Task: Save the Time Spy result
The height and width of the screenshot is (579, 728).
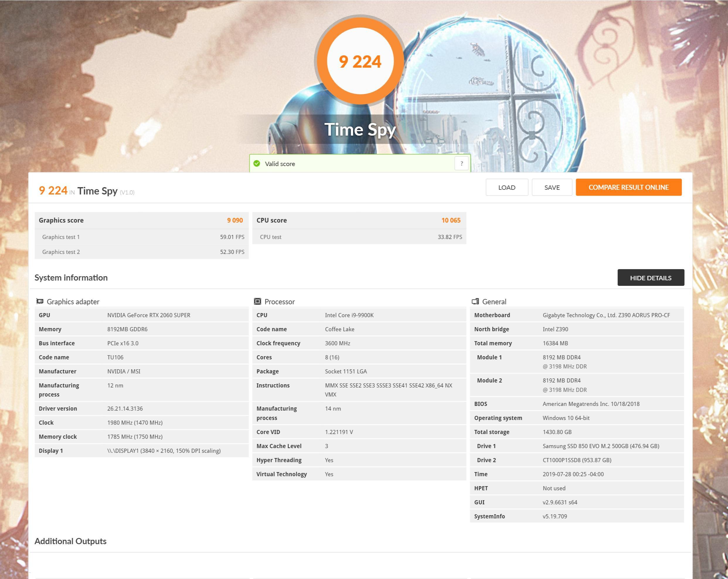Action: (x=552, y=187)
